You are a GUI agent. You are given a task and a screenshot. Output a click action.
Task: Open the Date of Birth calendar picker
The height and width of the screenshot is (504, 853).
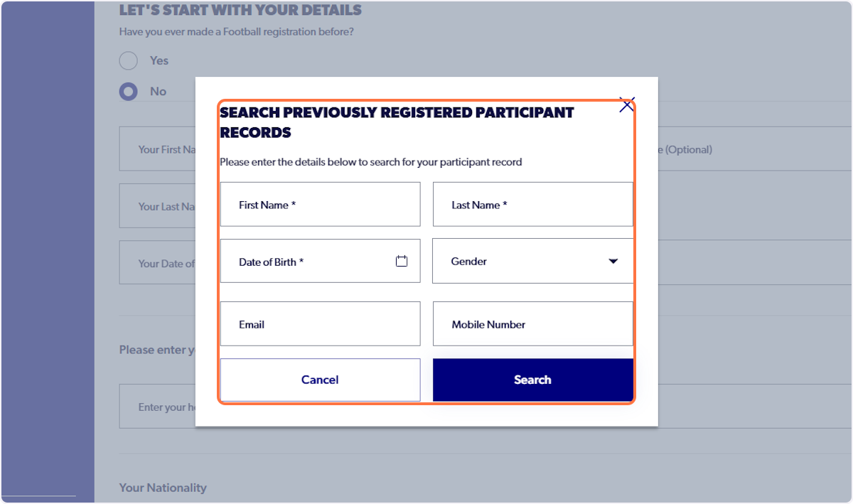(x=402, y=261)
